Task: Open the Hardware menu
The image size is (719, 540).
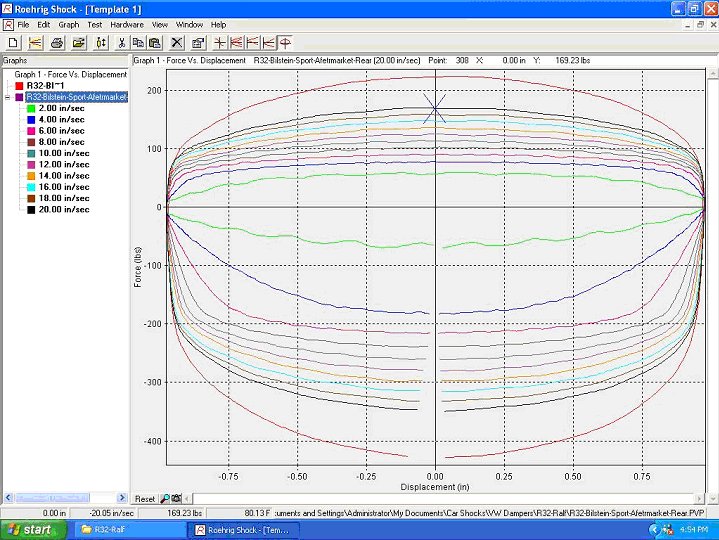Action: (126, 24)
